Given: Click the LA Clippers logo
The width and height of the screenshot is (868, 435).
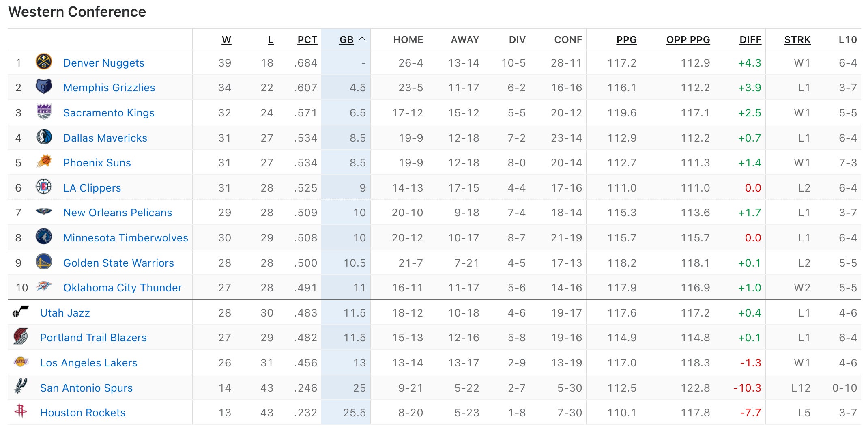Looking at the screenshot, I should [x=44, y=187].
